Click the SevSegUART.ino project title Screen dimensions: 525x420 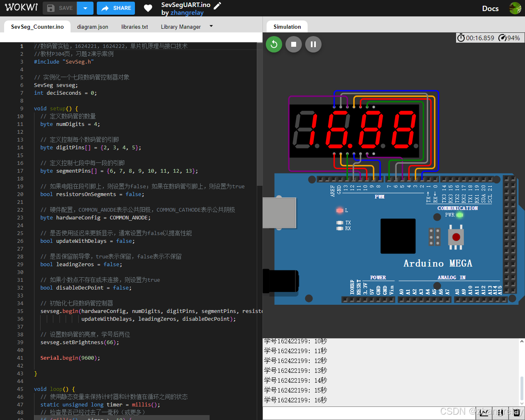click(x=186, y=5)
